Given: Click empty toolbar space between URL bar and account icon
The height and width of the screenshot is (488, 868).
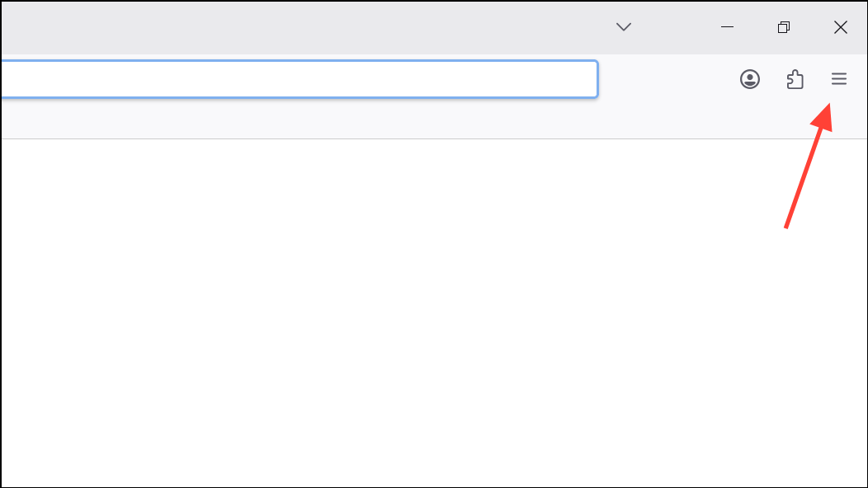Looking at the screenshot, I should click(x=668, y=79).
